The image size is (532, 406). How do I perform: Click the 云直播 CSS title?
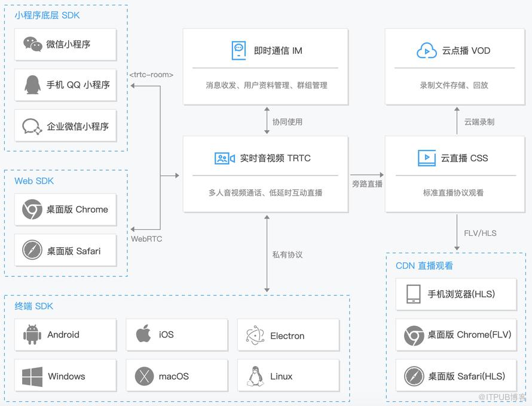[464, 158]
